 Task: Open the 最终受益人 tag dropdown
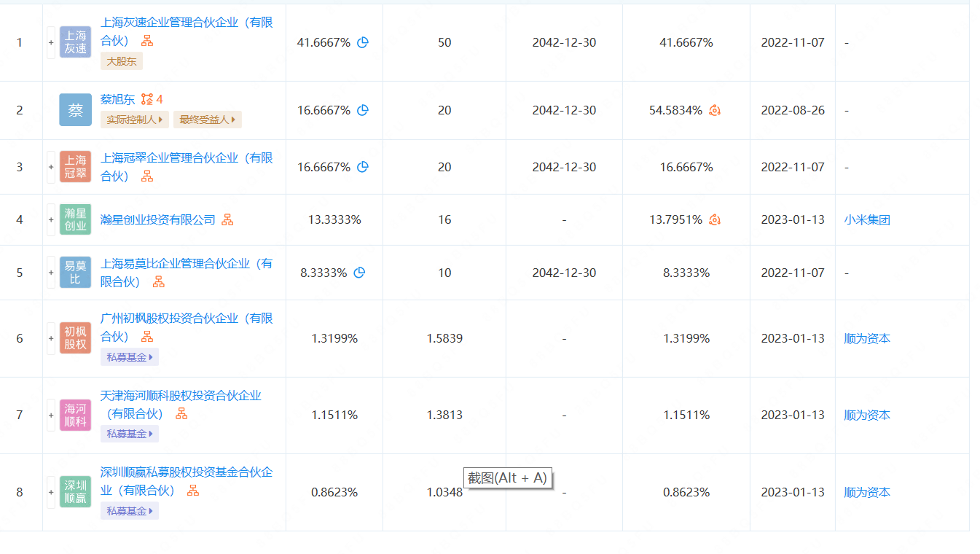207,120
